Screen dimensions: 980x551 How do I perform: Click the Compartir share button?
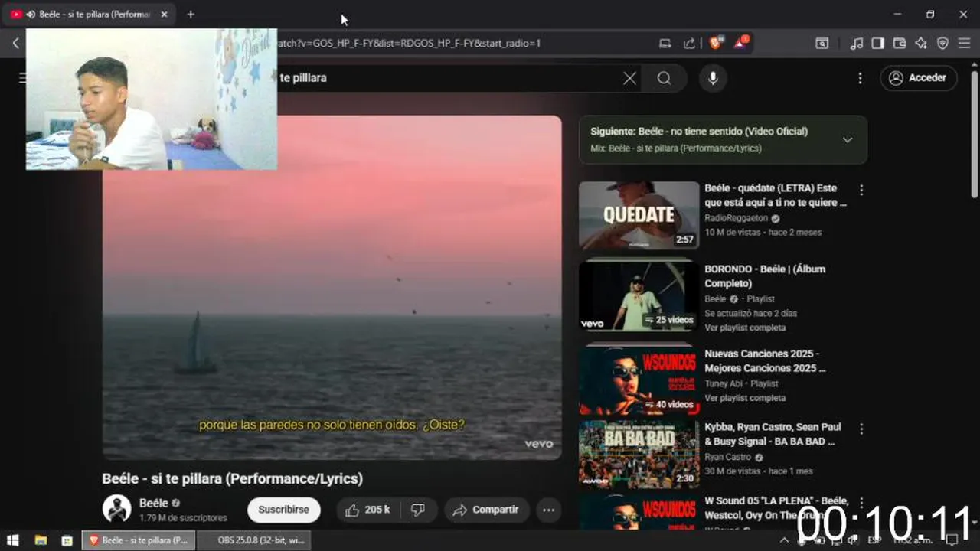click(x=485, y=510)
